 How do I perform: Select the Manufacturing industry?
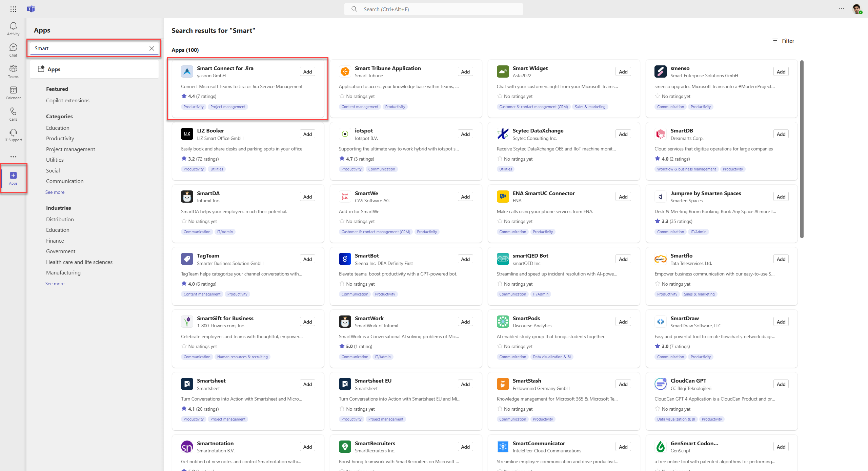point(63,272)
